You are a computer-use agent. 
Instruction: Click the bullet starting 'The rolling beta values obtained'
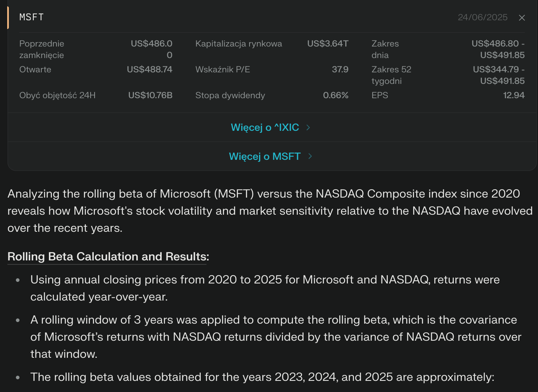(262, 377)
